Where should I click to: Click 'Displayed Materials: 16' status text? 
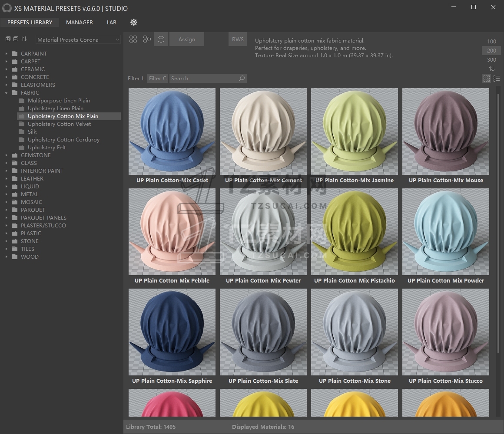click(x=263, y=427)
